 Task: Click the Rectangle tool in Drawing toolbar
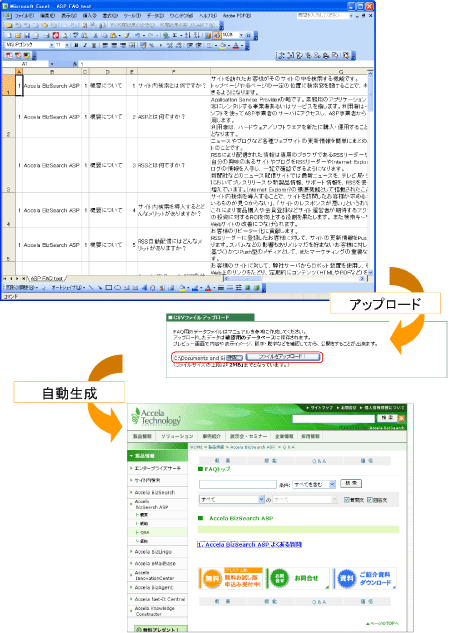pyautogui.click(x=109, y=288)
